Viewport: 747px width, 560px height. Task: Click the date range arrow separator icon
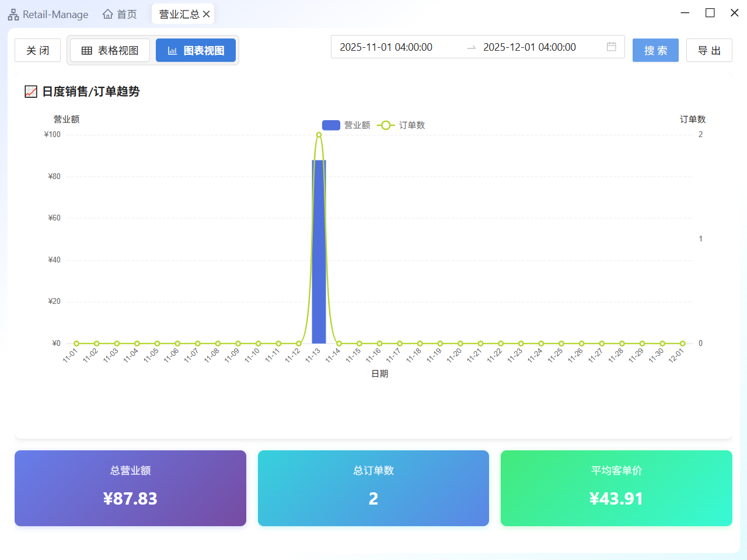(x=472, y=48)
